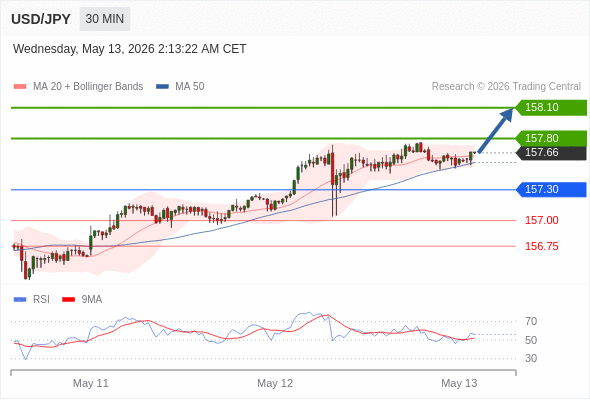Image resolution: width=590 pixels, height=400 pixels.
Task: Select the 158.10 resistance price tag
Action: [x=551, y=108]
